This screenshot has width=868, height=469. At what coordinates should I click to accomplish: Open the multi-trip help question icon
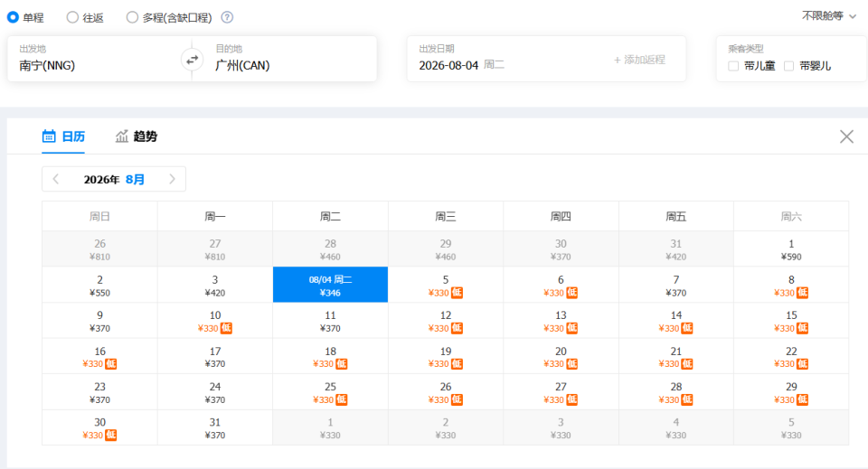pos(227,17)
